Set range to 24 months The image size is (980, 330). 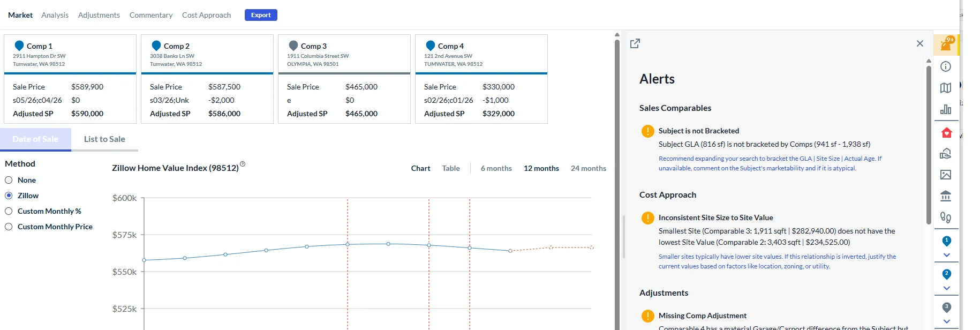pyautogui.click(x=589, y=168)
